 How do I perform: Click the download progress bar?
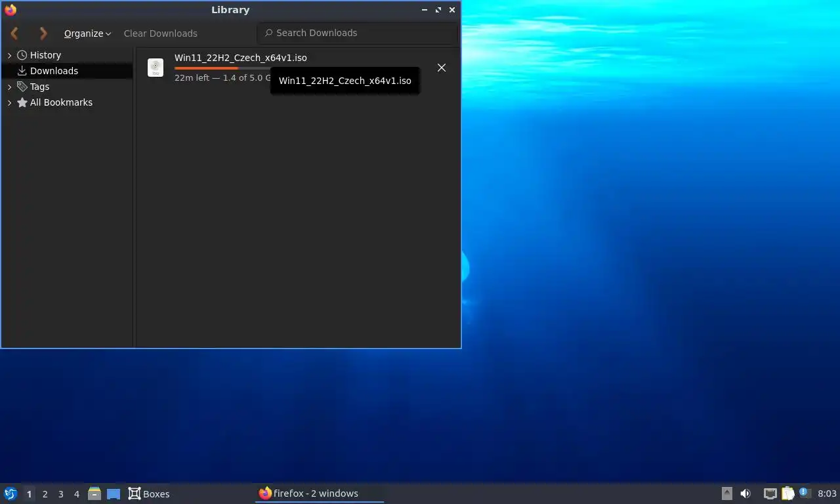click(x=222, y=68)
